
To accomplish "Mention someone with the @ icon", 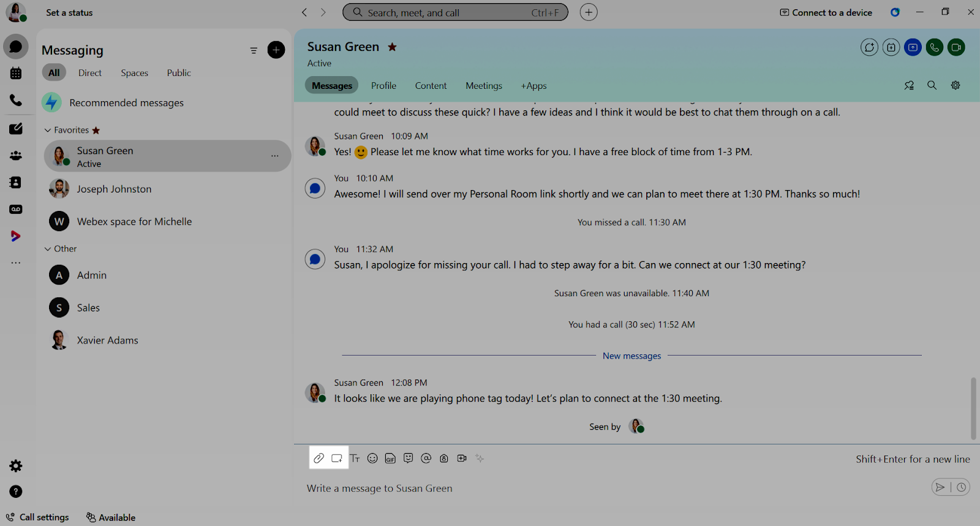I will pyautogui.click(x=426, y=458).
